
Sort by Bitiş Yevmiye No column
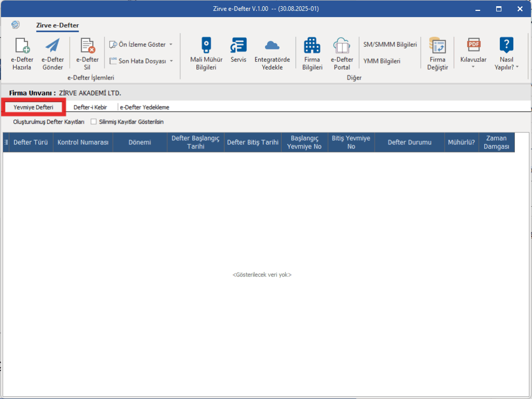[351, 142]
